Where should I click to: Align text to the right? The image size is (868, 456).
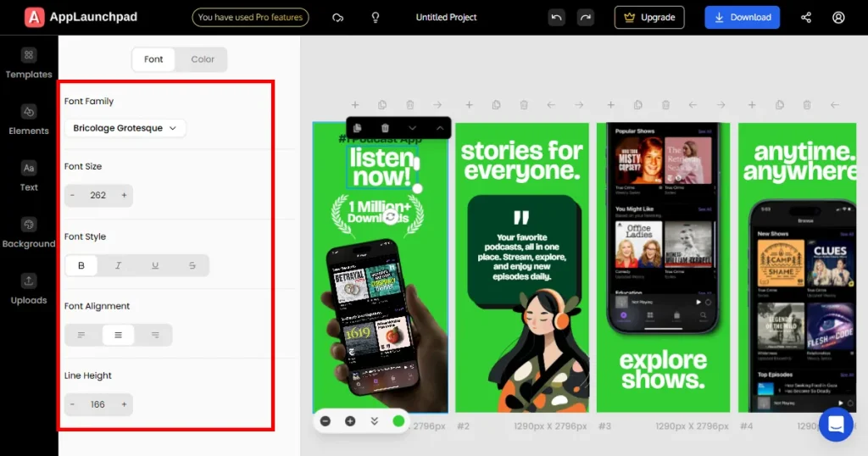[x=155, y=335]
